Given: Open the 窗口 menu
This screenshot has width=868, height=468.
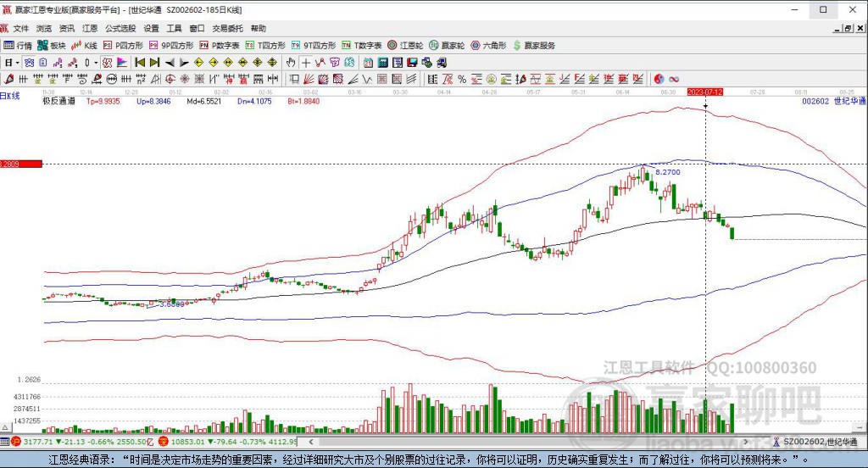Looking at the screenshot, I should tap(197, 28).
